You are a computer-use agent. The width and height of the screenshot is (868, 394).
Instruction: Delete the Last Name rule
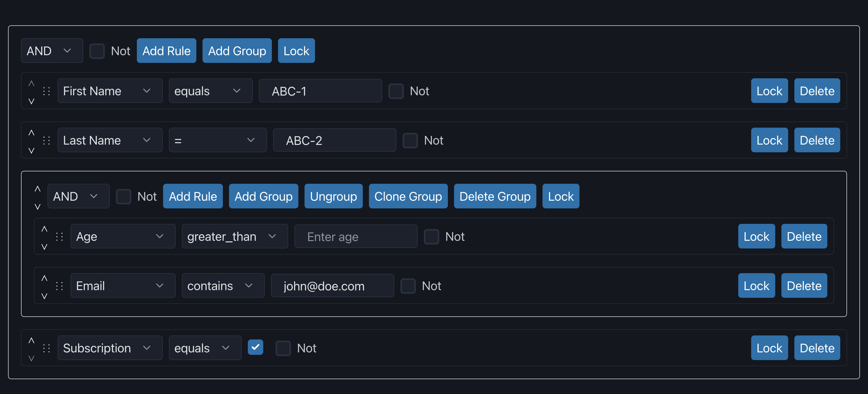coord(817,140)
